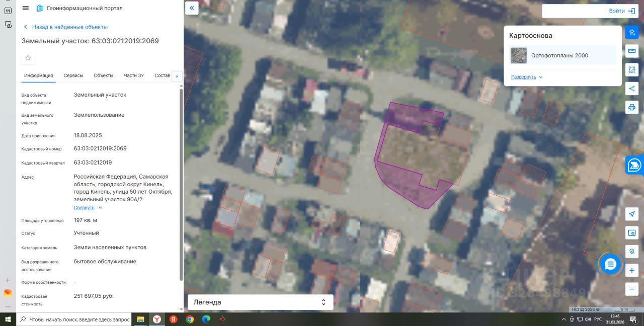Open the taskbar clock showing 13:46
Viewport: 644px width, 326px height.
pos(615,319)
